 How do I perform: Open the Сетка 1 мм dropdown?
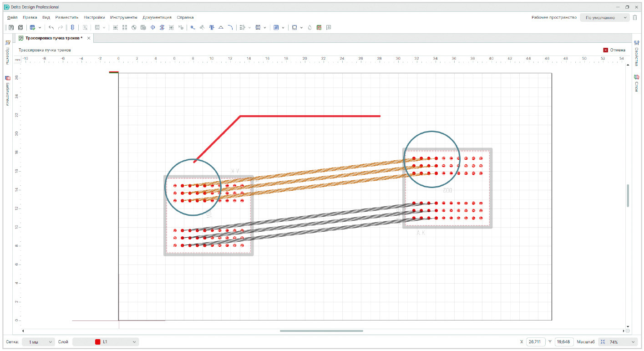tap(38, 342)
